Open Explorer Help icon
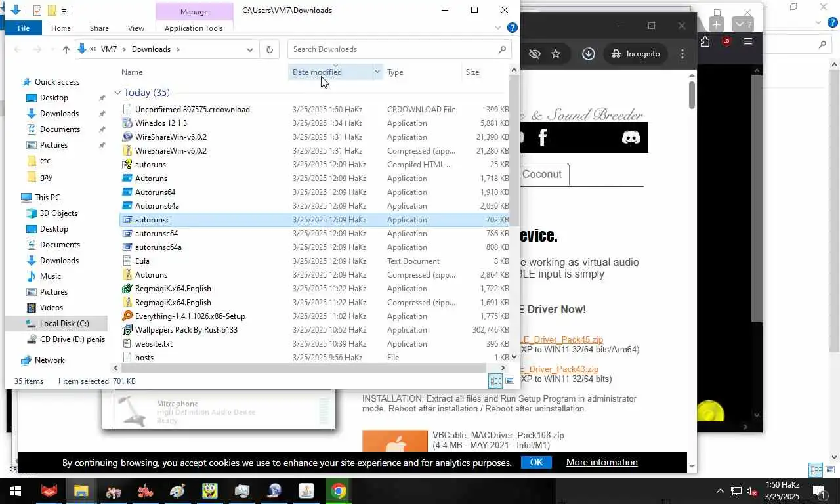Screen dimensions: 840x504 (x=513, y=28)
